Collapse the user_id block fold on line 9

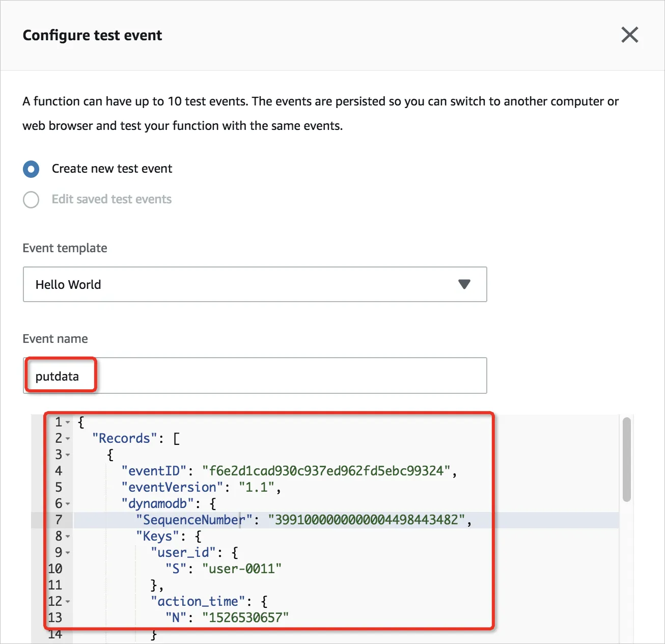68,553
